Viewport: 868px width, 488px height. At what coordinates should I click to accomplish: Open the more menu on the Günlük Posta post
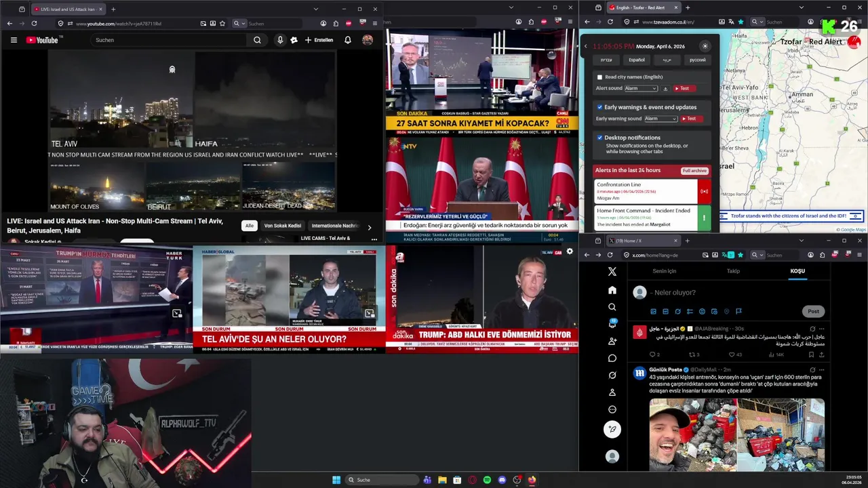[x=821, y=369]
